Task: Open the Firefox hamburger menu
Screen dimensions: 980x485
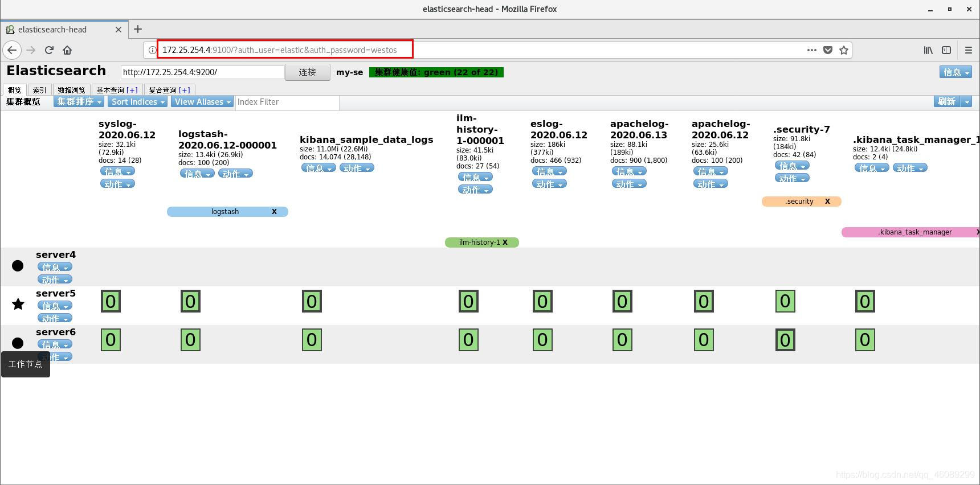Action: coord(968,50)
